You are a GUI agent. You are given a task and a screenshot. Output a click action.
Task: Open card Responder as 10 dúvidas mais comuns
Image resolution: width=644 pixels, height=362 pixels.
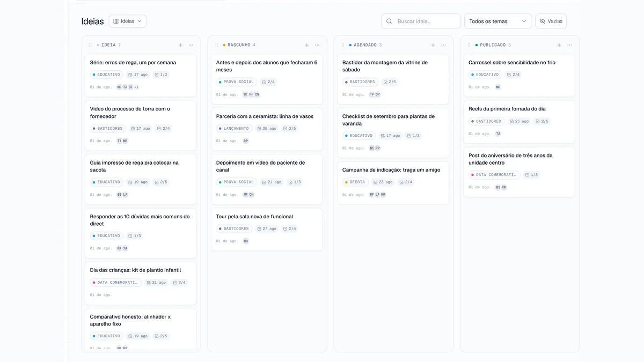pyautogui.click(x=141, y=233)
